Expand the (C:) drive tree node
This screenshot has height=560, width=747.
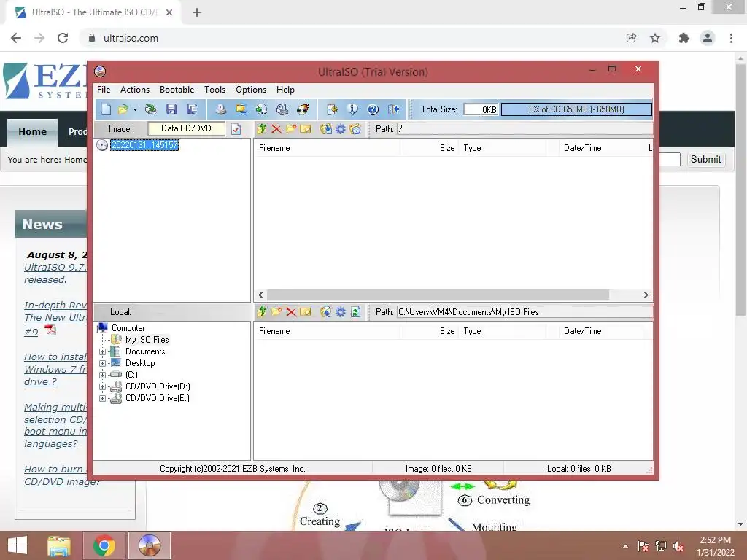[102, 376]
